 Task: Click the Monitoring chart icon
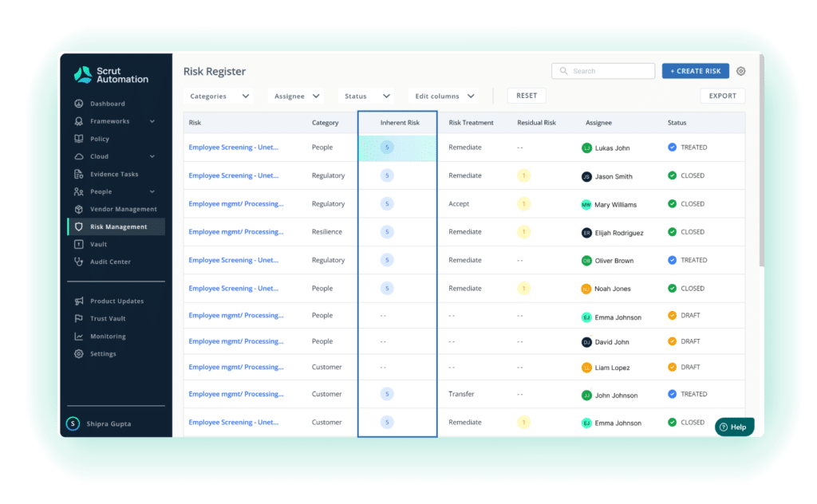pos(79,337)
